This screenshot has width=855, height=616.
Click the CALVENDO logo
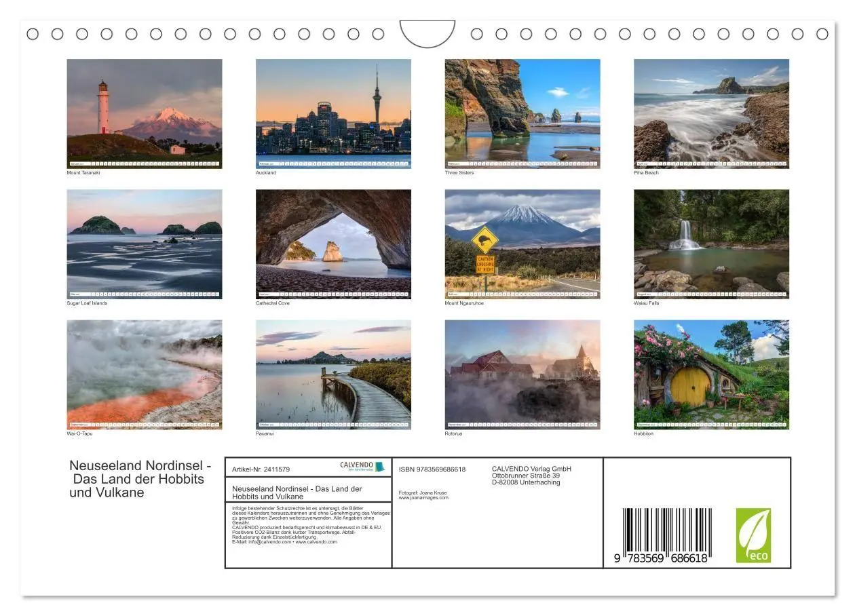click(362, 467)
